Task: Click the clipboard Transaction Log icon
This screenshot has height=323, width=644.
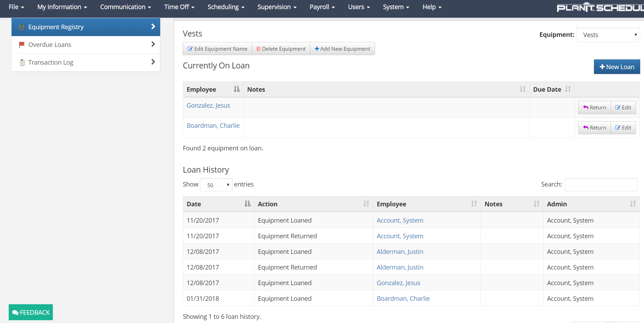Action: click(x=22, y=63)
